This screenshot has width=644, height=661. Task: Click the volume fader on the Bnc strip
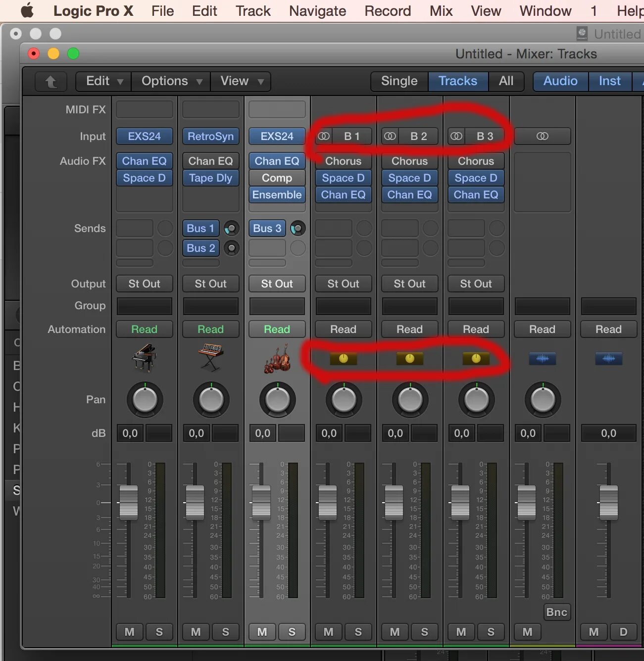click(527, 503)
